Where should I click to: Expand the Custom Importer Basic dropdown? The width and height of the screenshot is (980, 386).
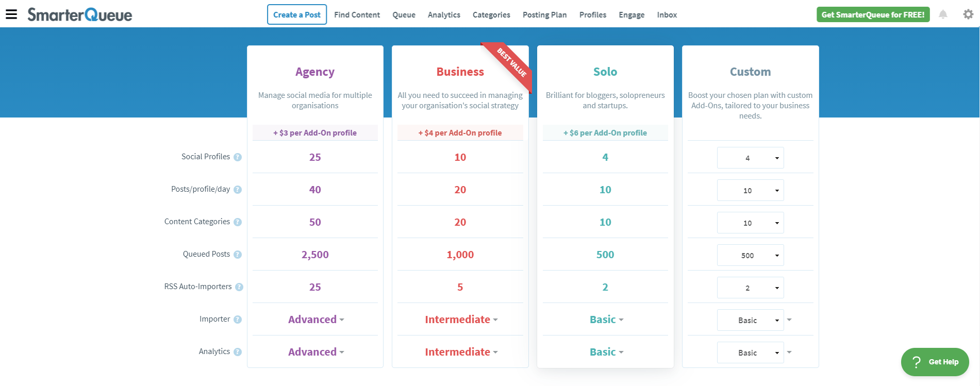pyautogui.click(x=789, y=320)
